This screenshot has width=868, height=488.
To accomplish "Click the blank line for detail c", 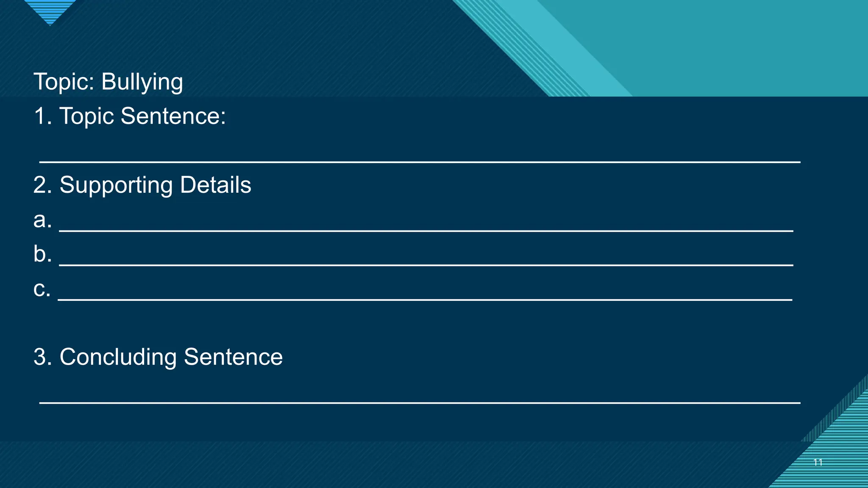I will [425, 299].
